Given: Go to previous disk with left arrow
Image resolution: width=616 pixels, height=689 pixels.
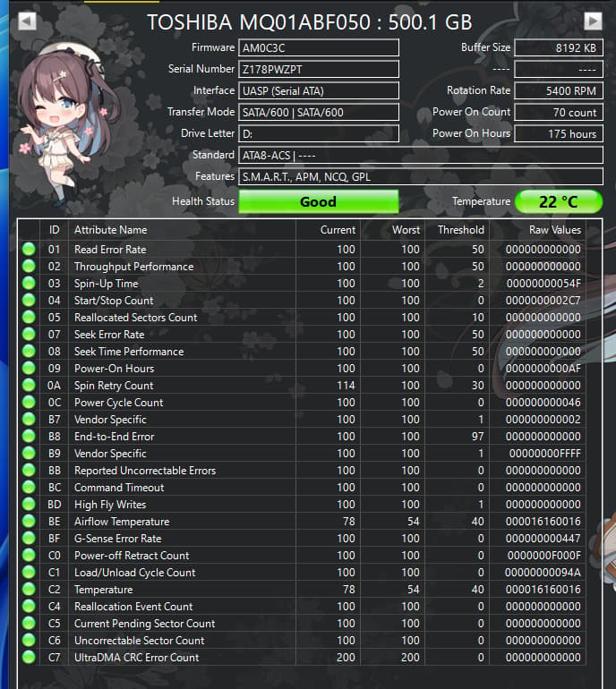Looking at the screenshot, I should point(27,21).
